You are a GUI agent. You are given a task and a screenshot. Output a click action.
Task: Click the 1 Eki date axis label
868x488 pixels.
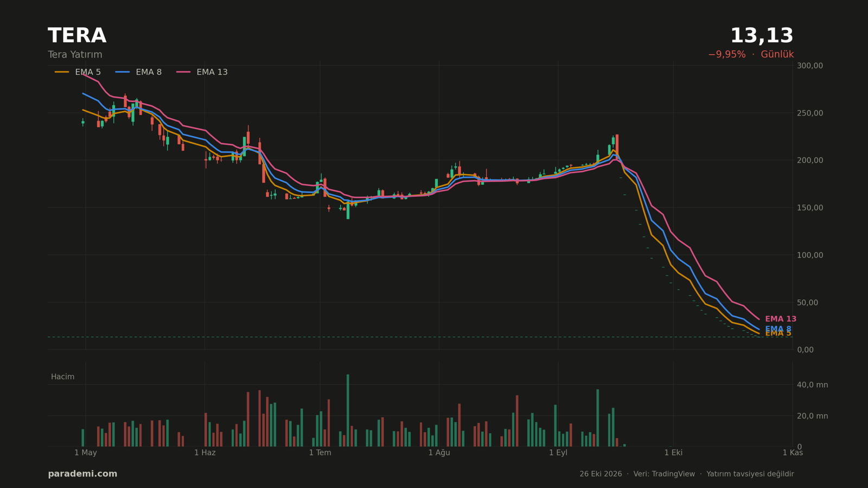[x=673, y=453]
